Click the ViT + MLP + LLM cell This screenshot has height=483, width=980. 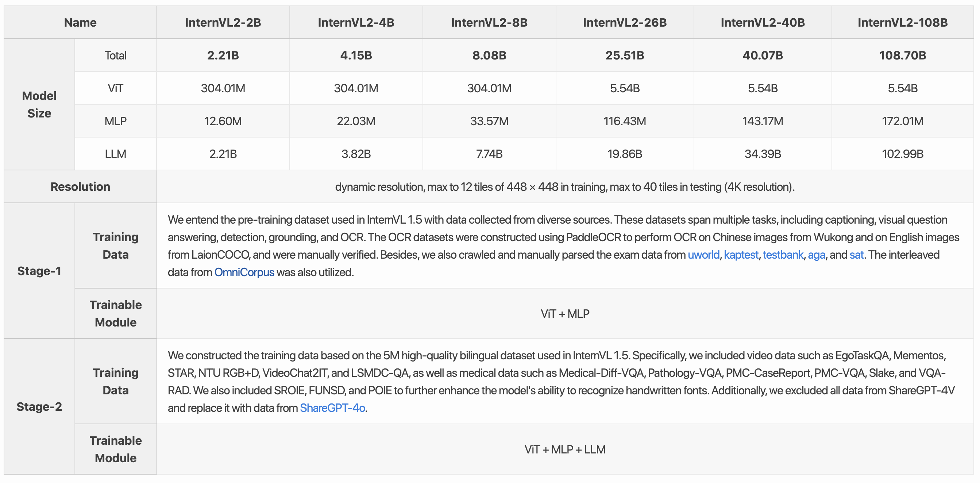click(564, 449)
